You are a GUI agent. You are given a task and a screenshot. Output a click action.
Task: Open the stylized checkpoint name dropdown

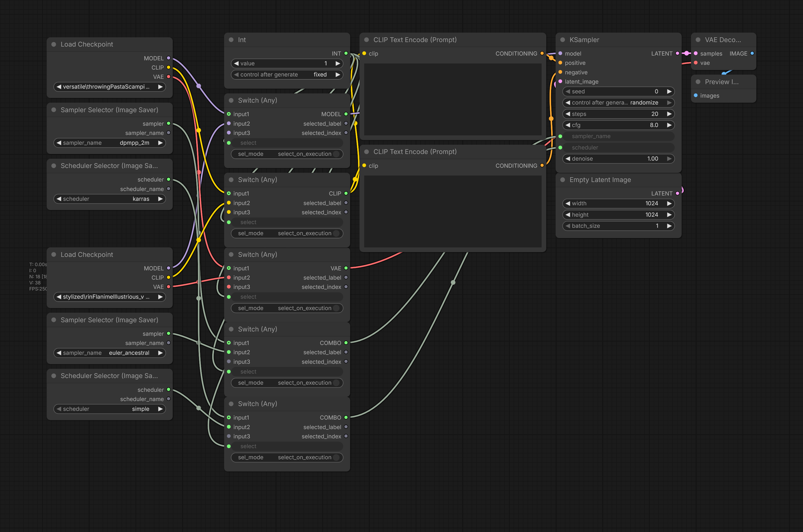[x=110, y=297]
